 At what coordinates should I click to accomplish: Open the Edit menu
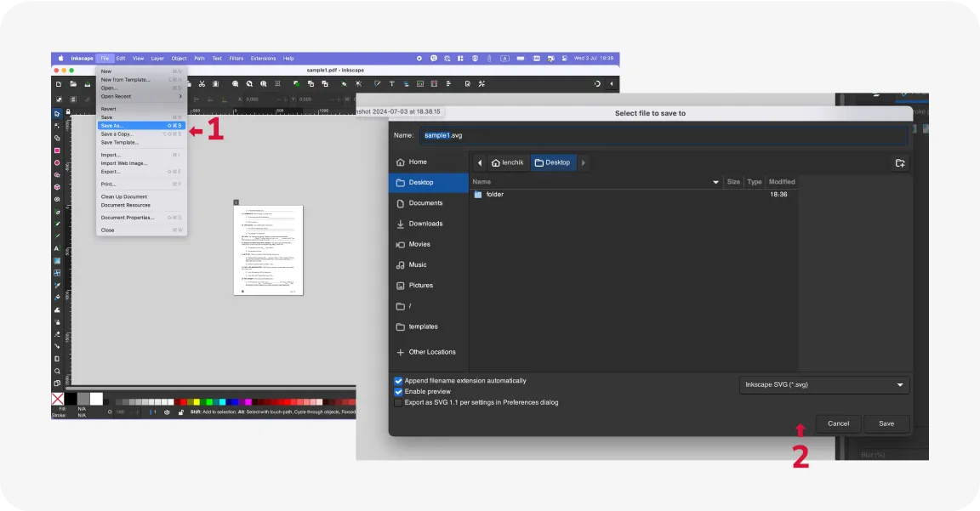121,59
